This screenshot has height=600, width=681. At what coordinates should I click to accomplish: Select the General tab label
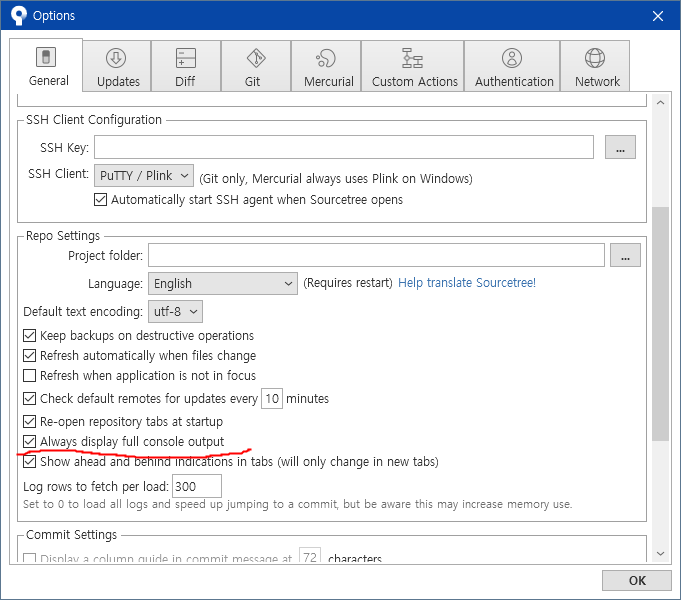point(49,81)
